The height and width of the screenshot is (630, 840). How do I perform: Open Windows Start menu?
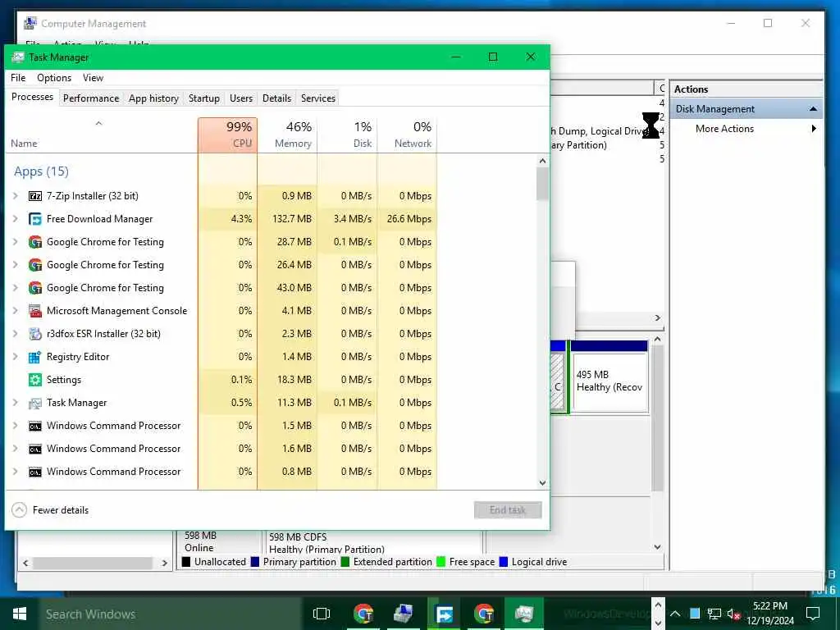[x=20, y=614]
